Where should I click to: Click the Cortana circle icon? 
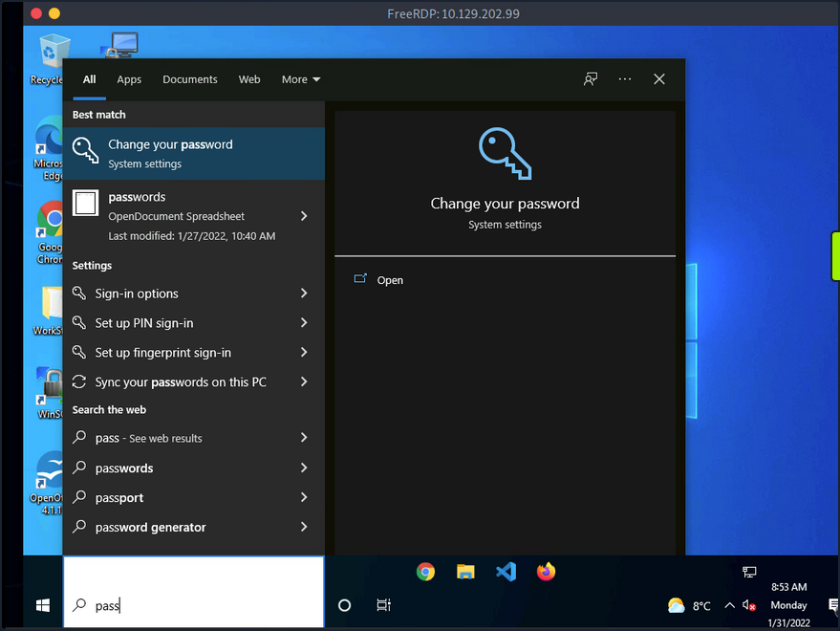click(x=345, y=605)
